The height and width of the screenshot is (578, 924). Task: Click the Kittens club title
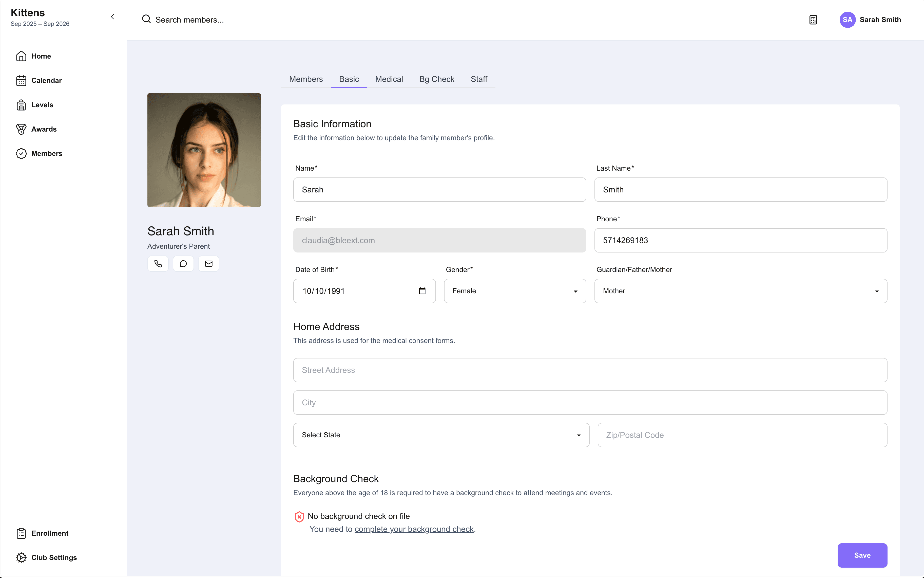[28, 13]
